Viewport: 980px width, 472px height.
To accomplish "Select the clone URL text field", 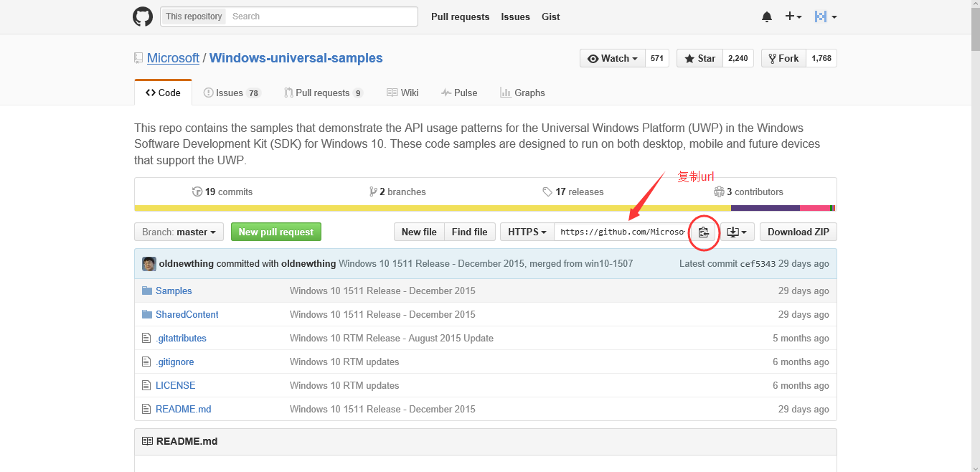I will (x=623, y=232).
